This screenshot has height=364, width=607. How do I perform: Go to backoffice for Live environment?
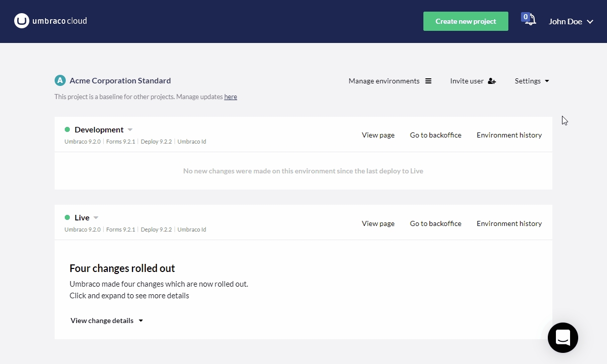point(436,223)
